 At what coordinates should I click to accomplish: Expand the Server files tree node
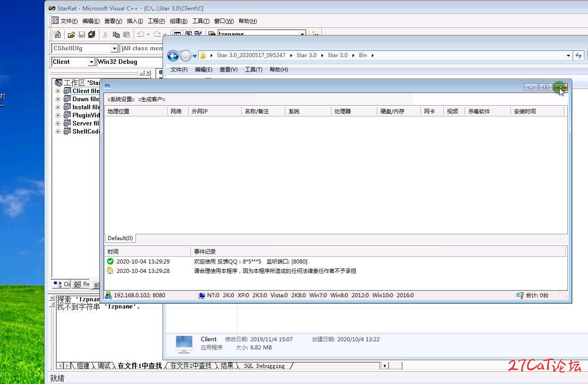pos(58,123)
